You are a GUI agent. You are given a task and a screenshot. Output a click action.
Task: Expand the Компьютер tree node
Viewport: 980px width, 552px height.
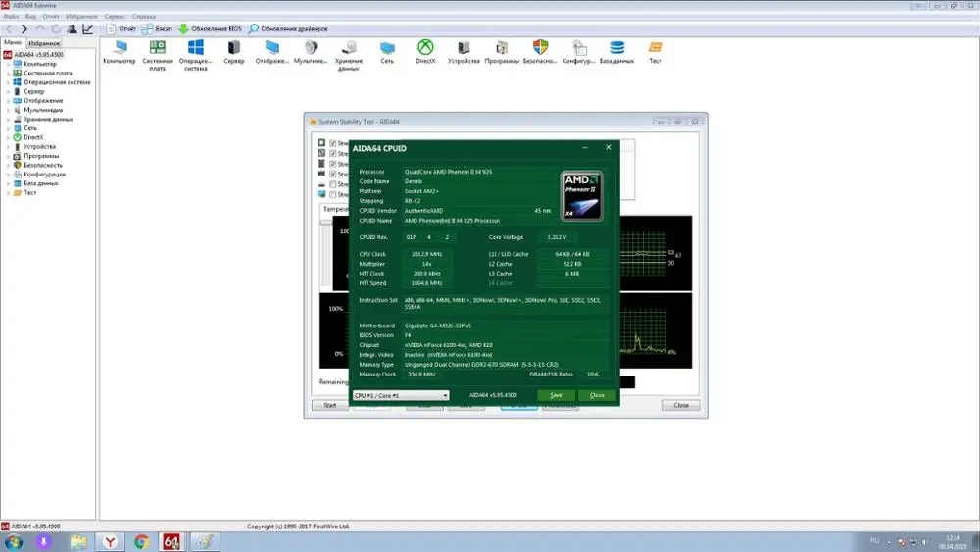(x=8, y=64)
